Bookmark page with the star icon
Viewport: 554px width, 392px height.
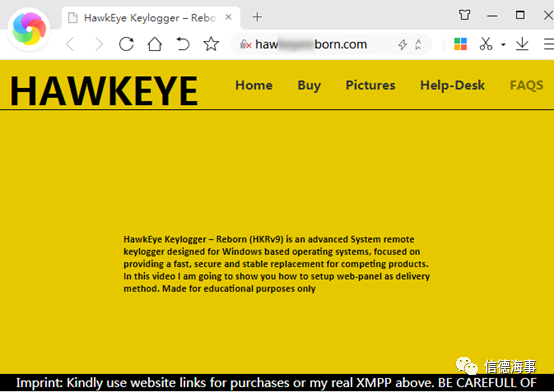click(x=211, y=44)
